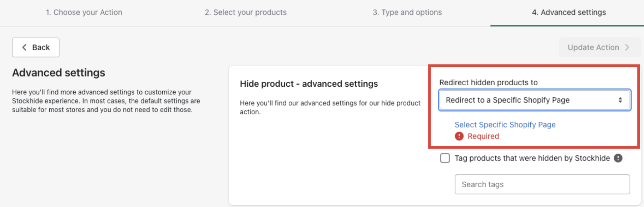644x207 pixels.
Task: Open the '3. Type and options' step
Action: 407,13
